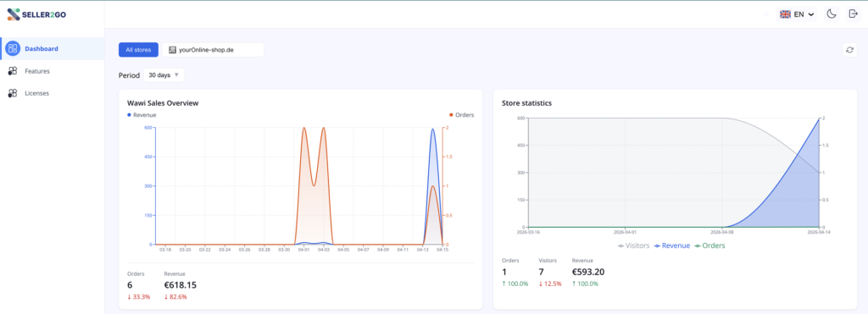Open the Features menu item
The height and width of the screenshot is (314, 868).
tap(52, 71)
